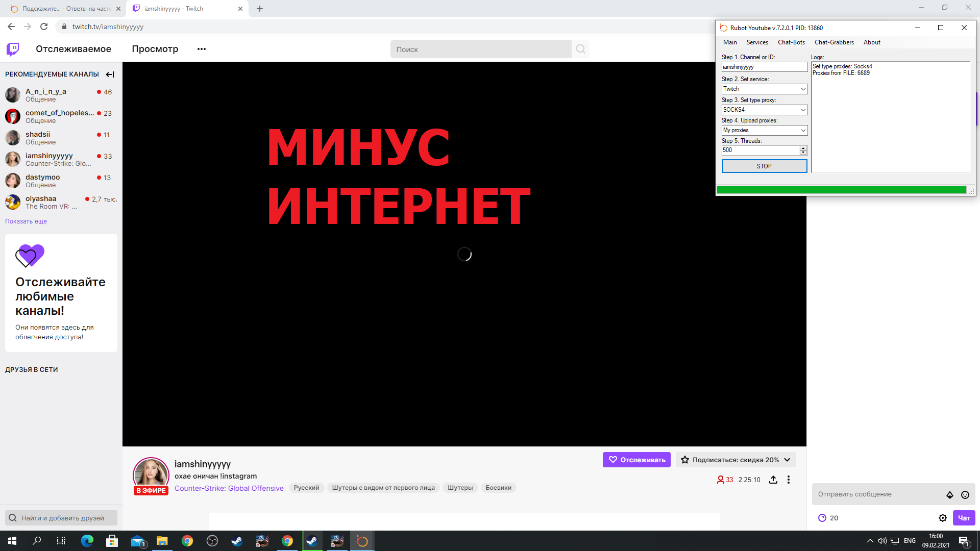Increase the Threads value with up arrow

pyautogui.click(x=803, y=148)
